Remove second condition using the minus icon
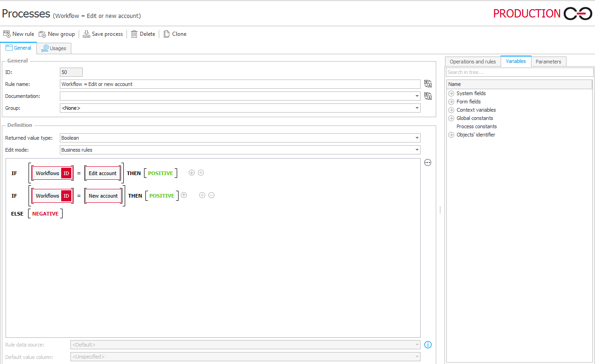This screenshot has width=595, height=364. click(211, 195)
